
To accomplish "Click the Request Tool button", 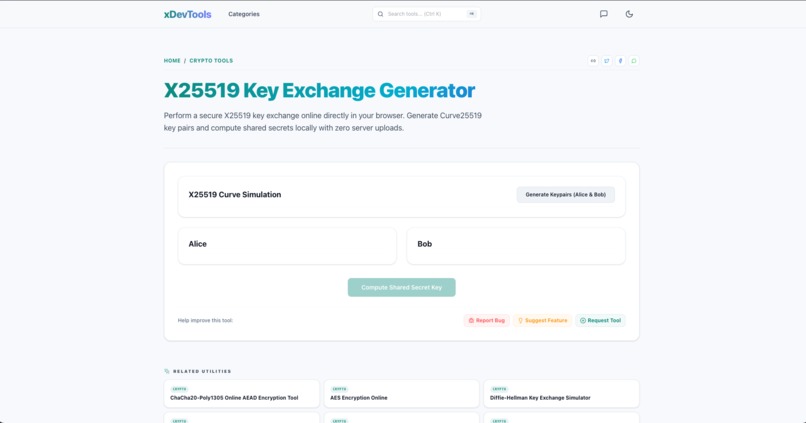I will click(600, 320).
